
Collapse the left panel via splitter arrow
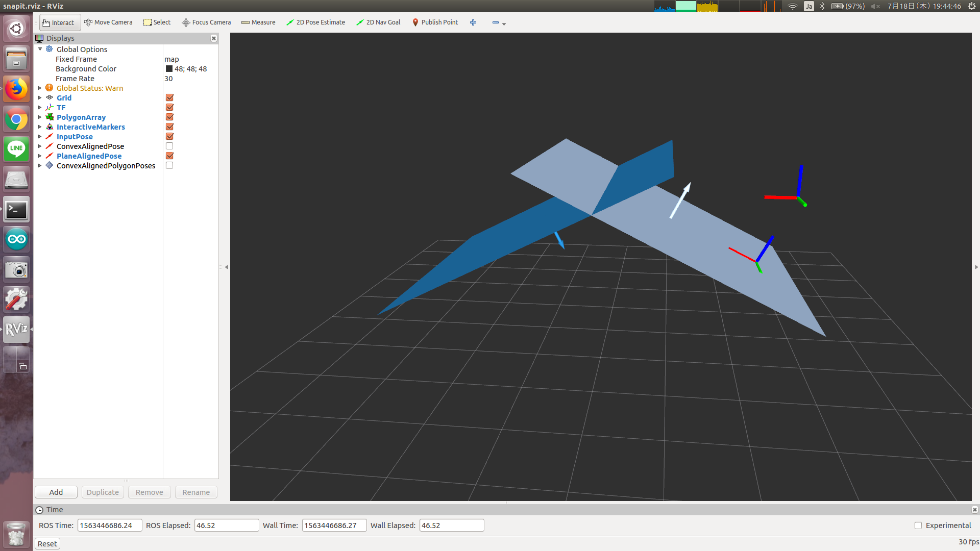click(227, 267)
